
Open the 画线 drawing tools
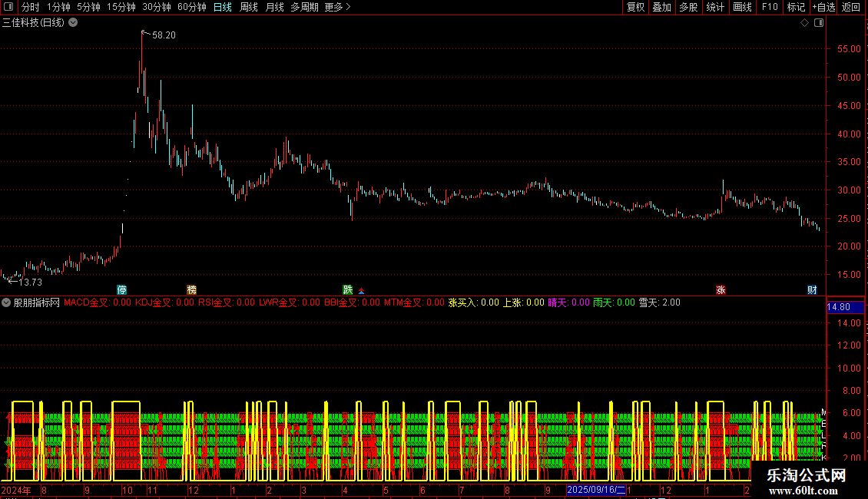tap(742, 7)
